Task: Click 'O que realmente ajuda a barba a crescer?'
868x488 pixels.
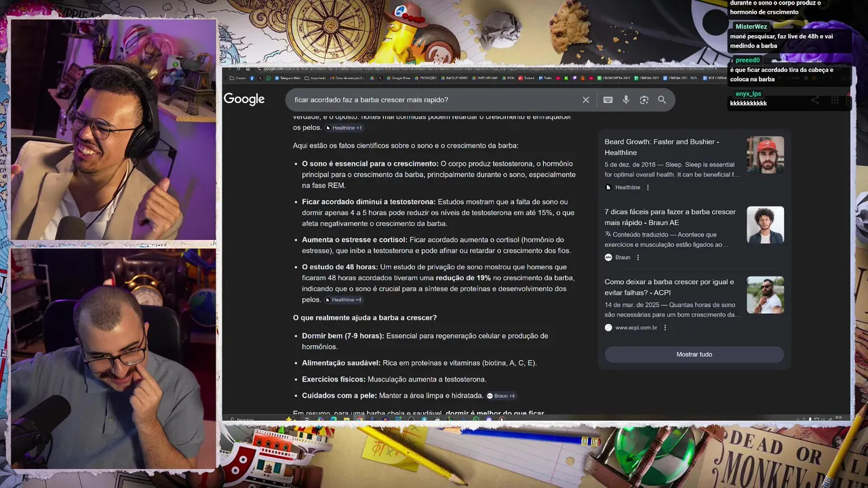Action: tap(365, 318)
